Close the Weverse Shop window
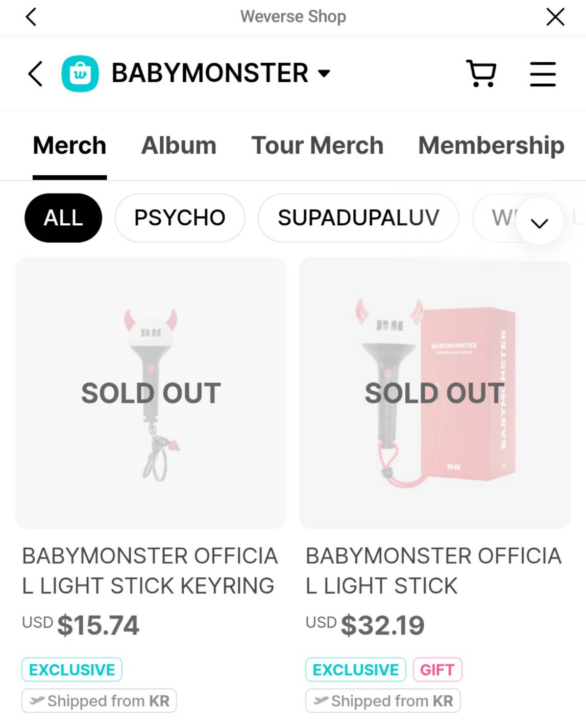This screenshot has height=728, width=586. (x=555, y=17)
